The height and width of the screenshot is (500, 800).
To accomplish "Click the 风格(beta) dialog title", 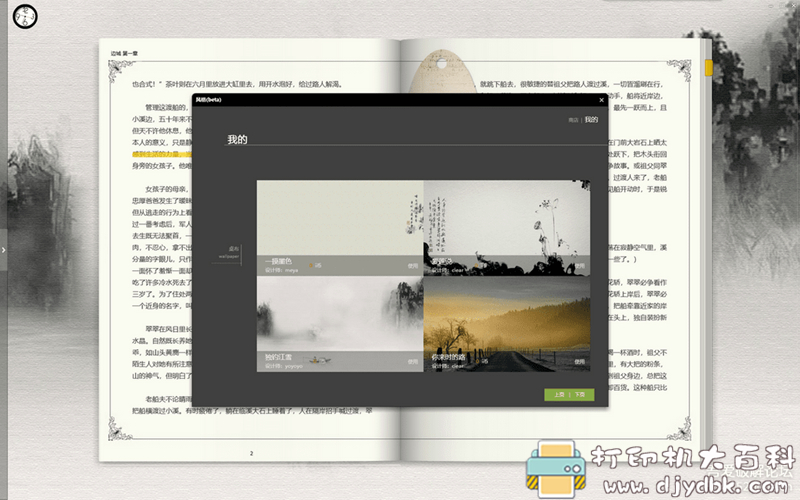I will (x=208, y=99).
